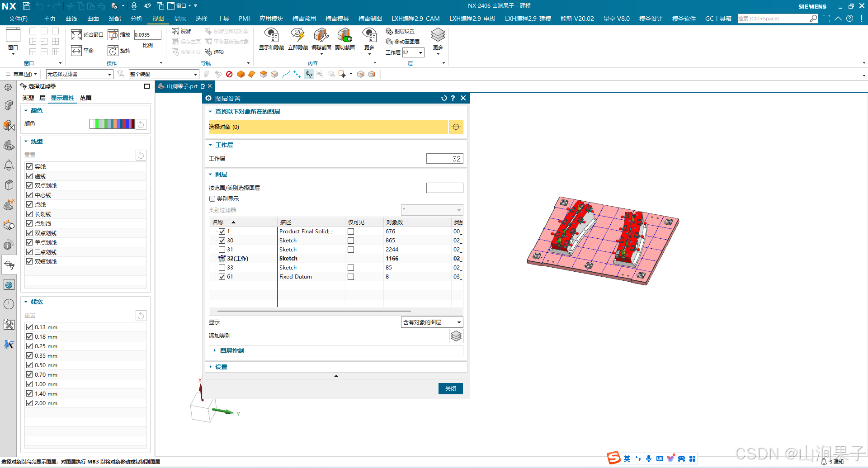
Task: Check layer 31's checkbox
Action: 222,250
